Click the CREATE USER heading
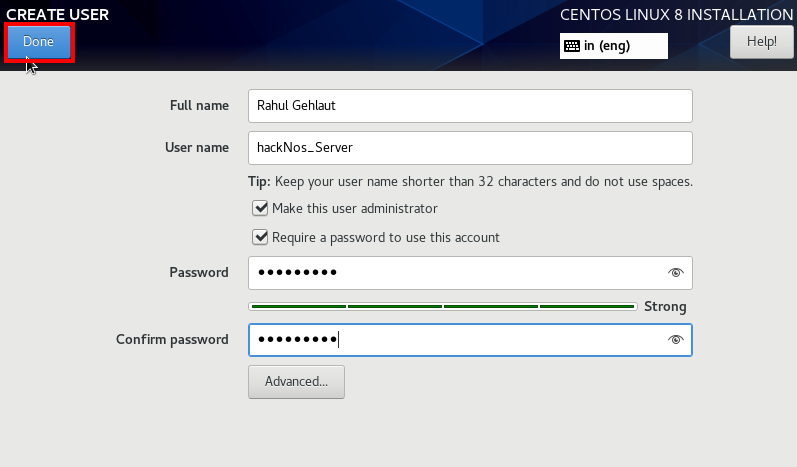Viewport: 797px width, 467px height. click(57, 15)
